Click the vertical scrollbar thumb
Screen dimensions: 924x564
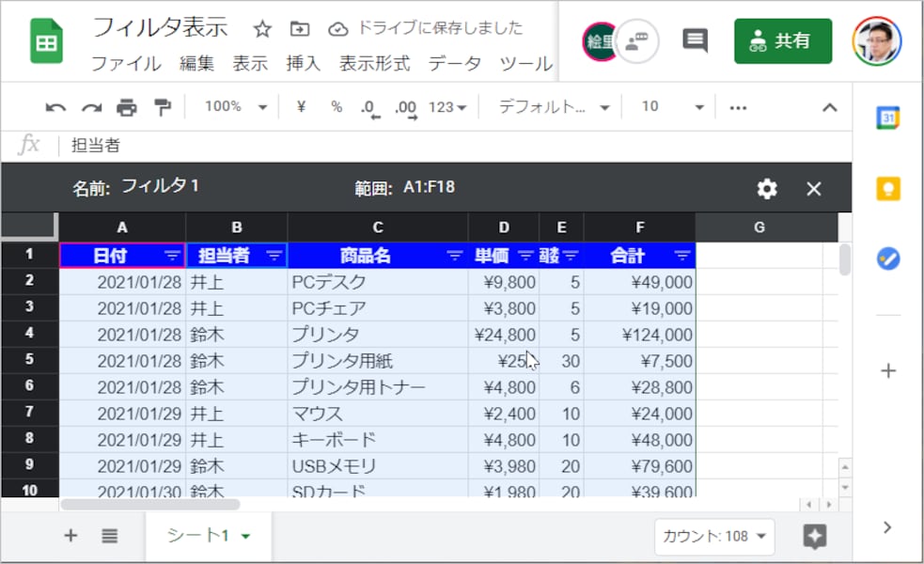click(x=844, y=259)
